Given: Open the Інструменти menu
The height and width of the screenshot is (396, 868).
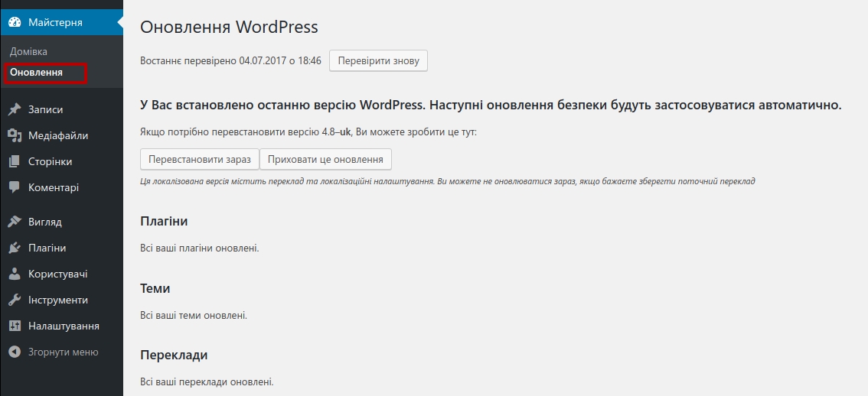Looking at the screenshot, I should point(61,300).
